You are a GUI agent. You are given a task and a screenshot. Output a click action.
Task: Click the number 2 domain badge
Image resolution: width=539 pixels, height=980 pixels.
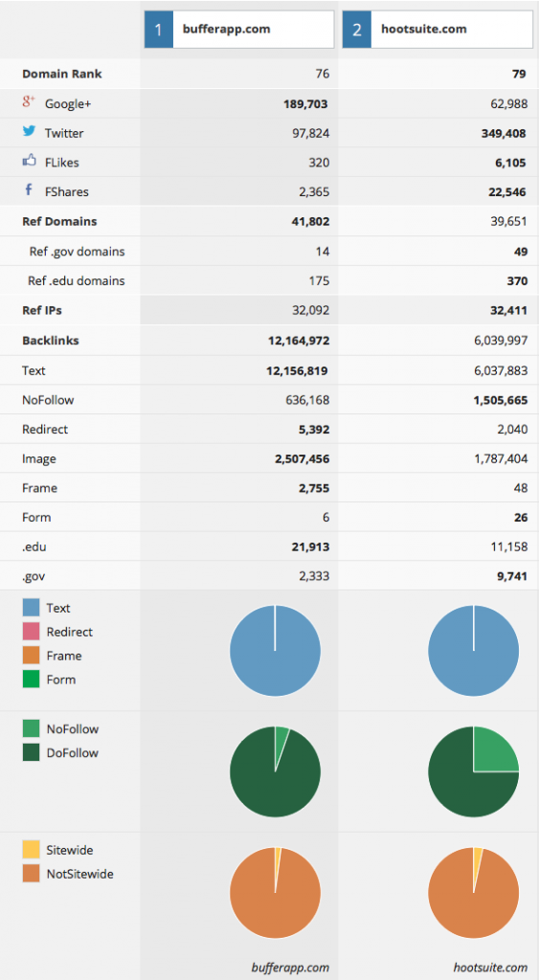click(x=357, y=29)
